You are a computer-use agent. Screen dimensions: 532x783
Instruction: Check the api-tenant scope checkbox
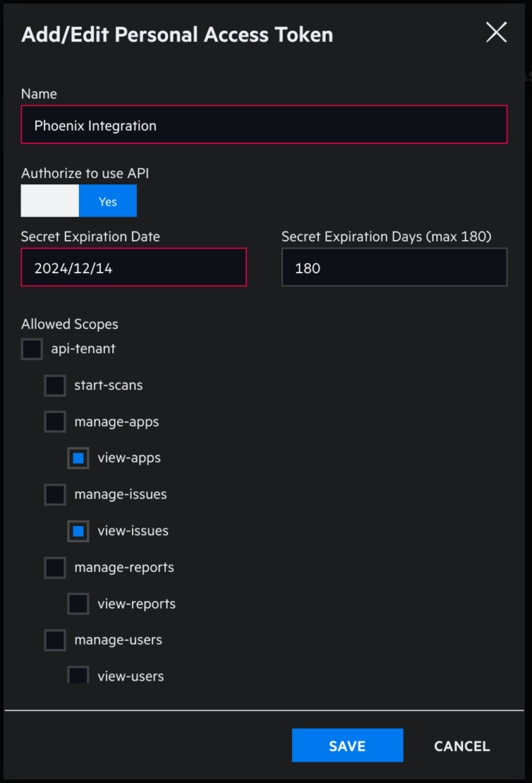coord(32,349)
